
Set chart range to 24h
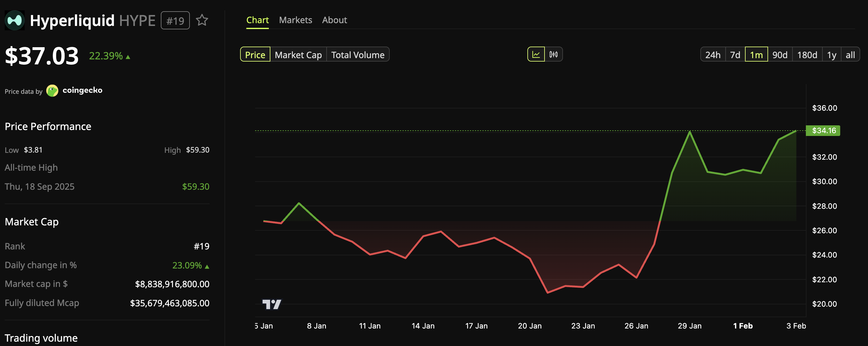click(713, 55)
